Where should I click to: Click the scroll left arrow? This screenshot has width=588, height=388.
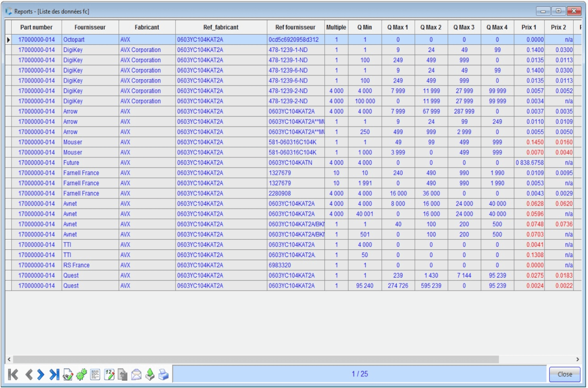tap(9, 359)
